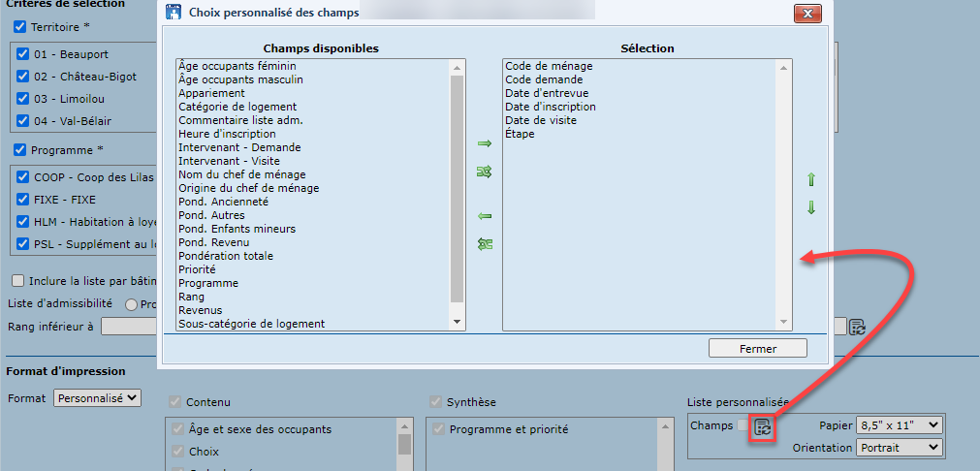The image size is (980, 471).
Task: Expand the Orientation dropdown
Action: coord(899,447)
